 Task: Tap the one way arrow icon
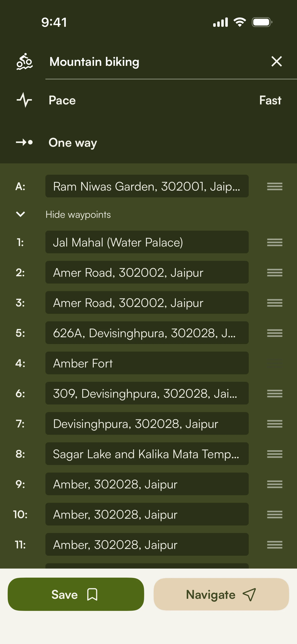click(24, 142)
